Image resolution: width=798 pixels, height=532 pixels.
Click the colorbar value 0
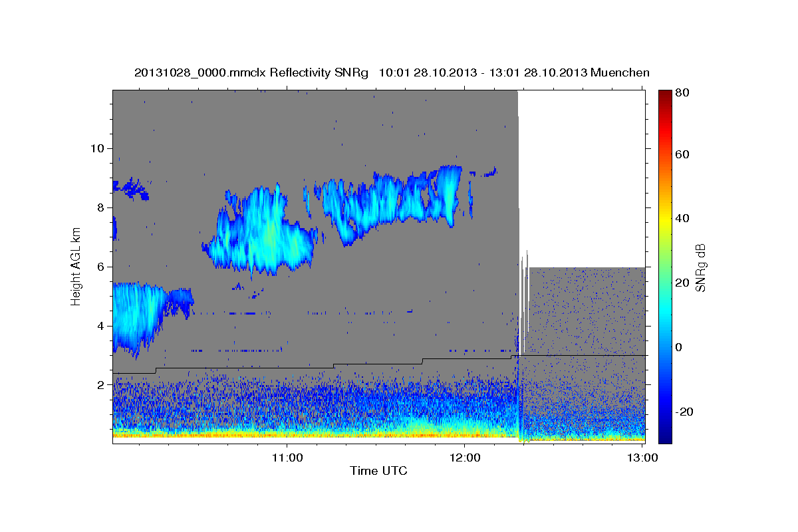tap(680, 347)
